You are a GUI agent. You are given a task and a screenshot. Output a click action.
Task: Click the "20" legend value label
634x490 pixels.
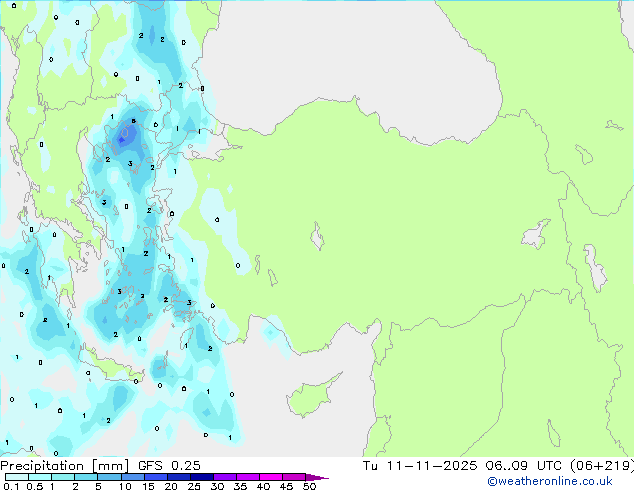pyautogui.click(x=171, y=486)
